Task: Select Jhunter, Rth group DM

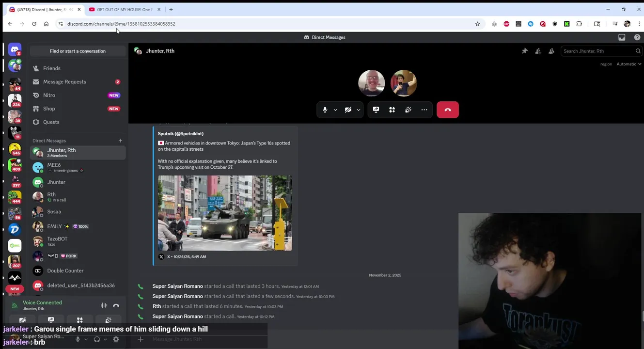Action: pos(78,153)
